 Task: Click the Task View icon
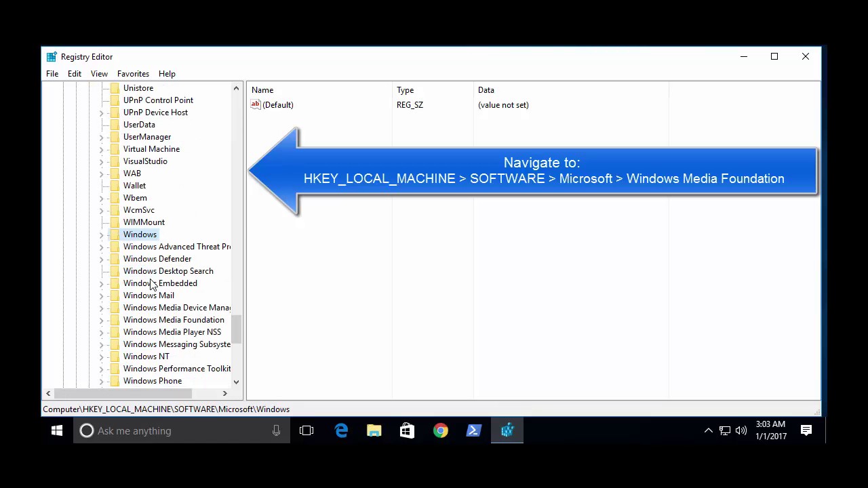[307, 430]
